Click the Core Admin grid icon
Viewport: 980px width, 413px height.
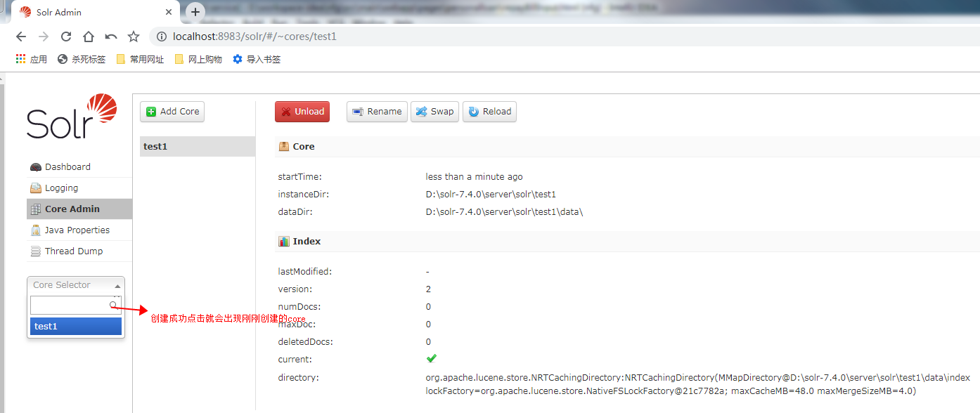tap(36, 209)
